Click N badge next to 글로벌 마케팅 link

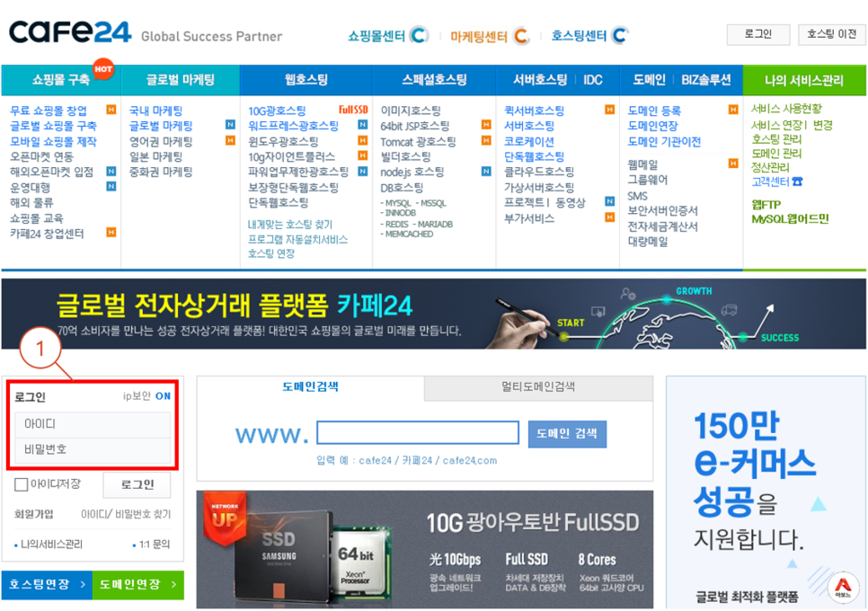click(230, 125)
